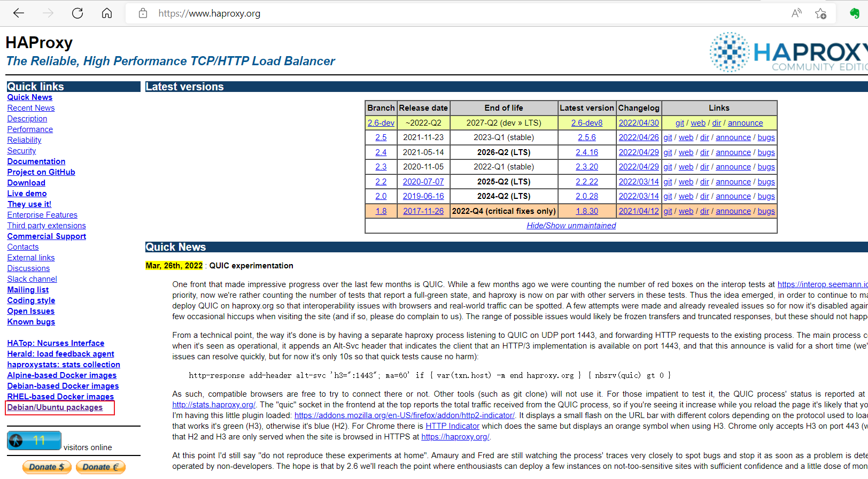Image resolution: width=868 pixels, height=479 pixels.
Task: Open Commercial Support link
Action: [x=46, y=236]
